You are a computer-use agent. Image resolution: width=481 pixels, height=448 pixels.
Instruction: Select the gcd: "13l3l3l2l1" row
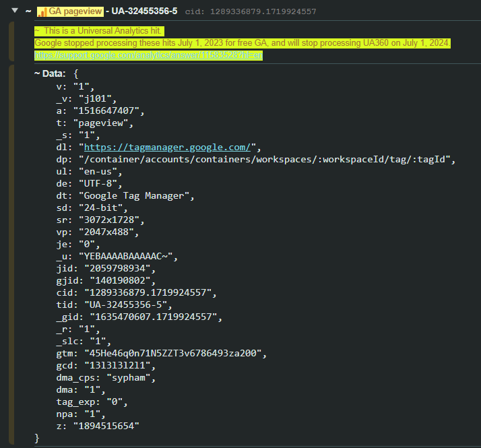(x=106, y=365)
